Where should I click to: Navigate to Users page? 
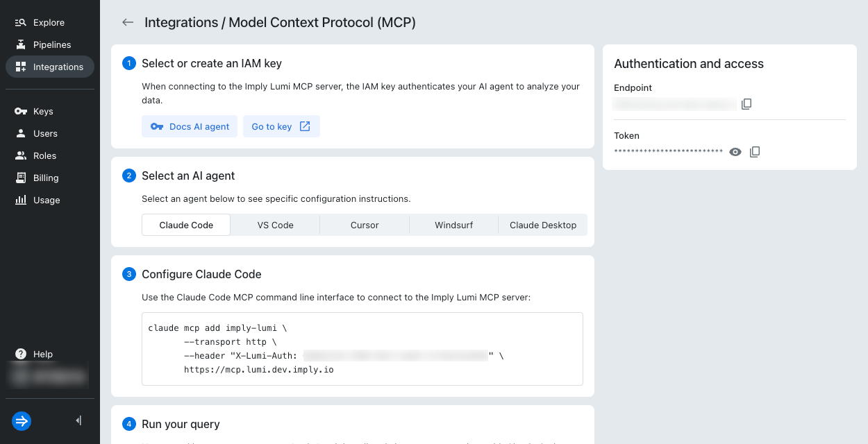click(45, 133)
